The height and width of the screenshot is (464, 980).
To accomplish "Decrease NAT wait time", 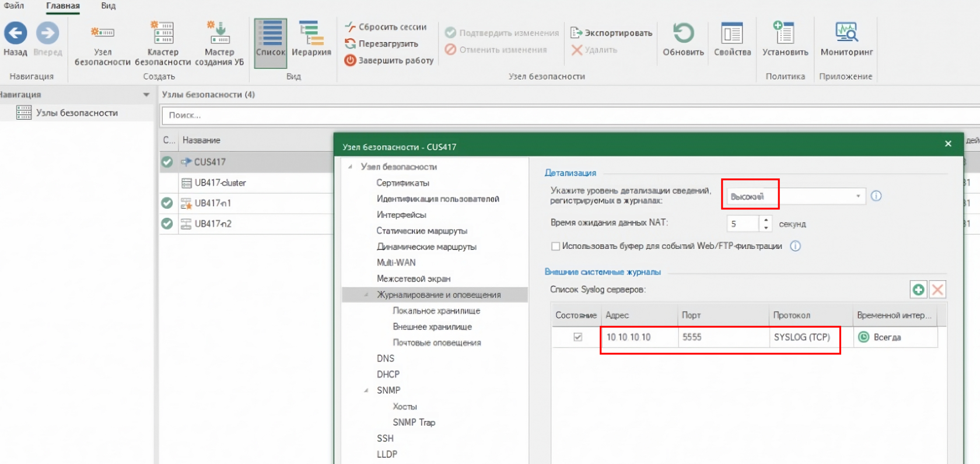I will click(766, 227).
